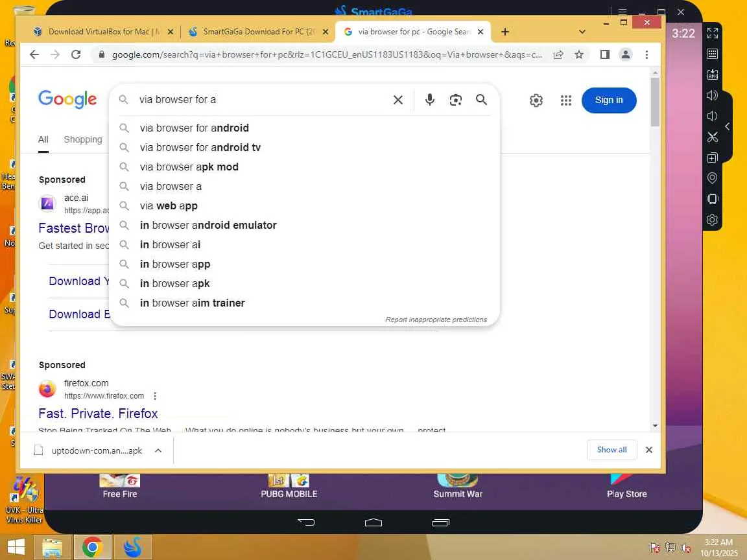Tap Android home button in SmartGaGa
This screenshot has height=560, width=747.
click(x=373, y=522)
